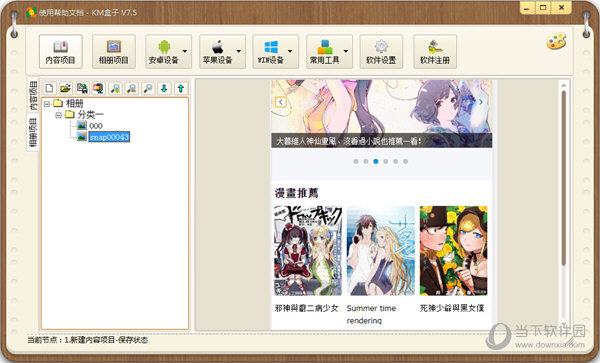
Task: Click the monitor with picture icon
Action: 98,89
